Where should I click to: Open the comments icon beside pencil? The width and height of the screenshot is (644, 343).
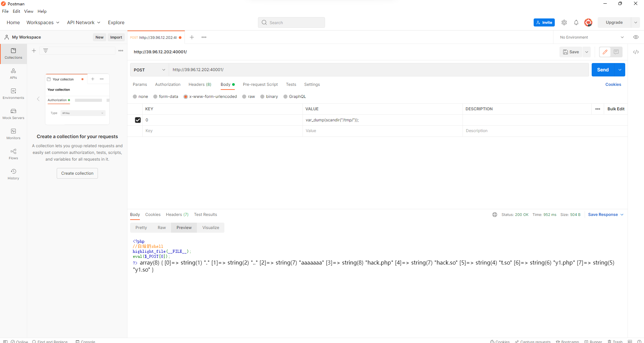point(616,52)
